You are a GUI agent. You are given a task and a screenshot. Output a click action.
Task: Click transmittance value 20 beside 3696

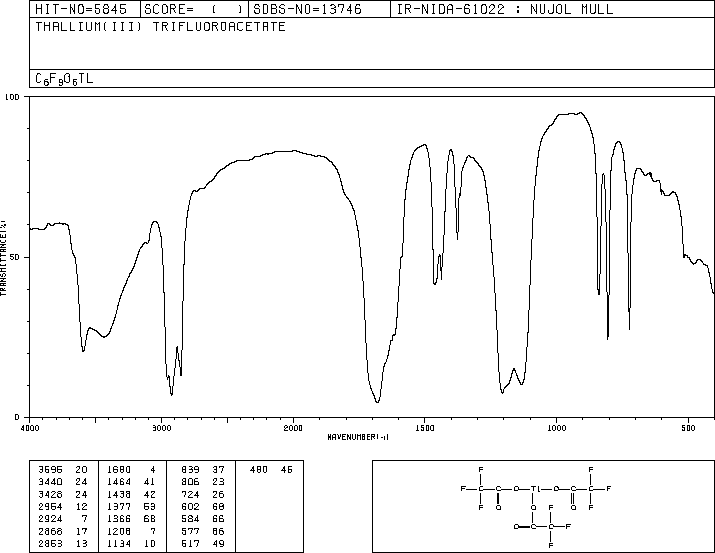click(81, 470)
